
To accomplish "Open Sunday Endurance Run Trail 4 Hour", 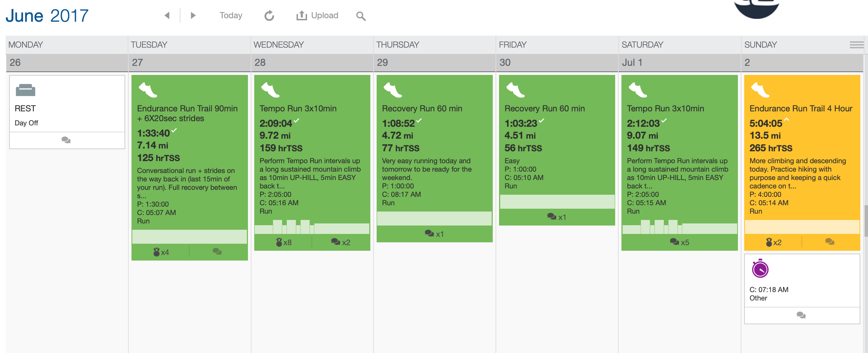I will [x=801, y=109].
